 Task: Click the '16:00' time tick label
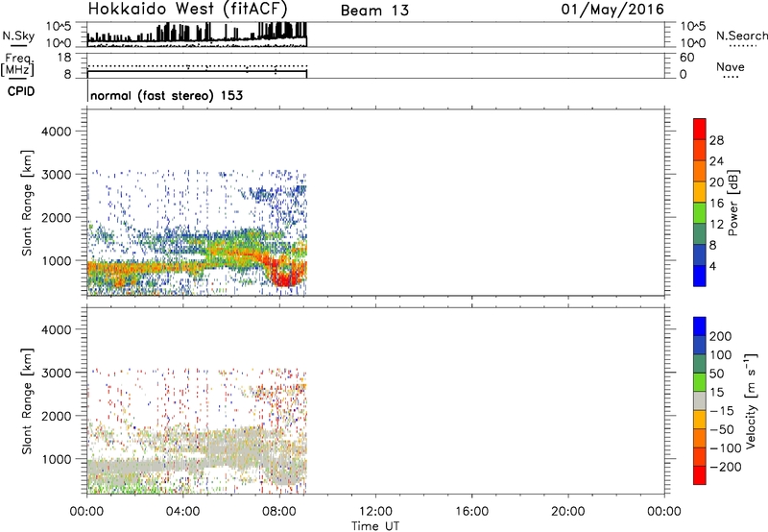[x=471, y=512]
